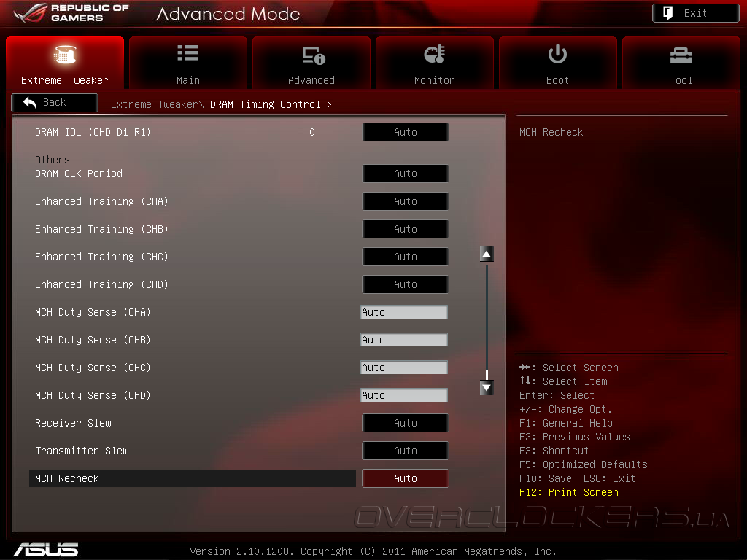This screenshot has height=560, width=747.
Task: Open DRAM IOL (CHD D1 R1) Auto option
Action: [x=406, y=132]
